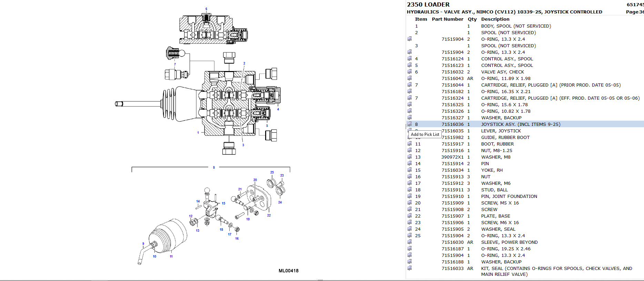644x281 pixels.
Task: Click cart icon beside PIN, JOINT FOUNDATION
Action: point(410,196)
